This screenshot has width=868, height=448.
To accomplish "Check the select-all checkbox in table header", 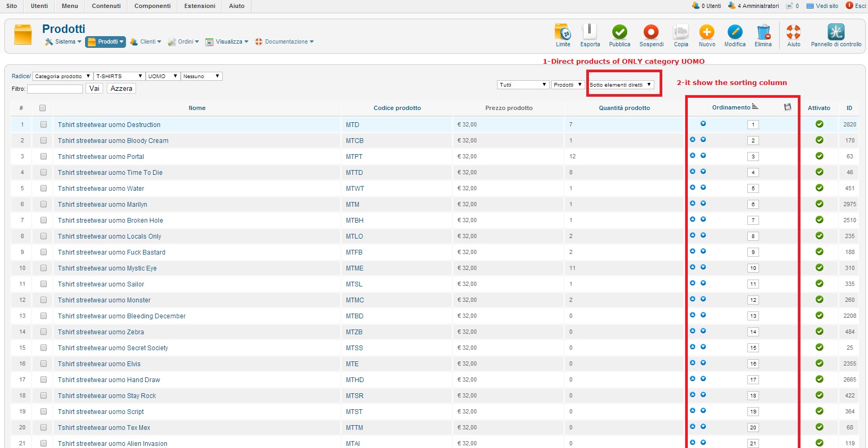I will click(43, 108).
